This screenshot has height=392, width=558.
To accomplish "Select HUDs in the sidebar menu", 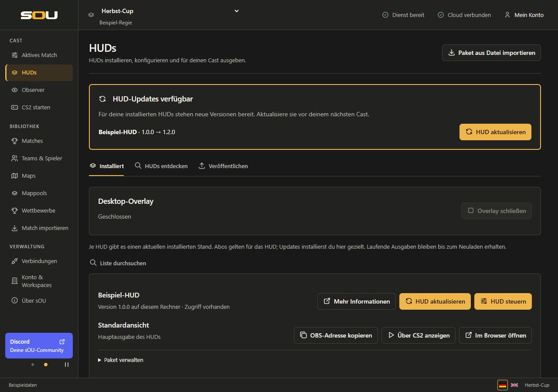I will tap(39, 73).
